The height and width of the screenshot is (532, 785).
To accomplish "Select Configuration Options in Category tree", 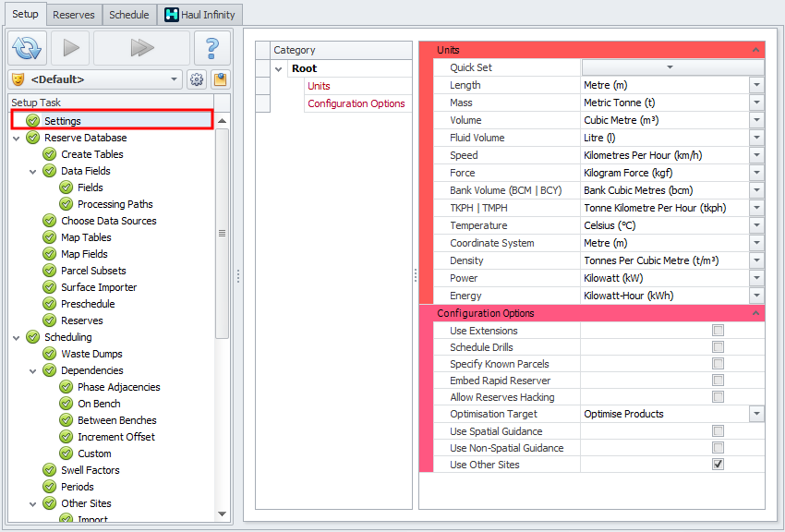I will pos(356,103).
